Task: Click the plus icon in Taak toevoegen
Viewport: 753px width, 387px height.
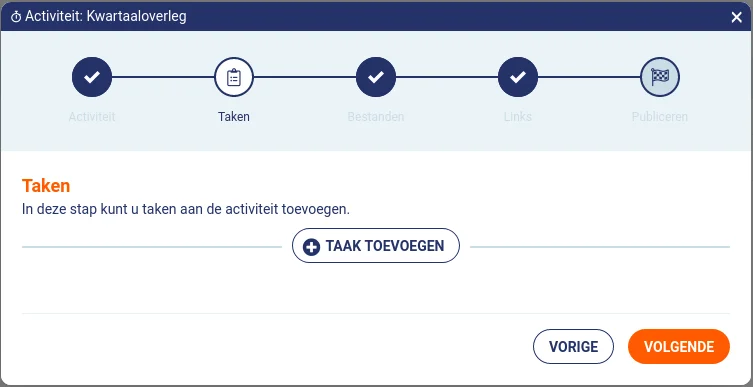Action: 311,247
